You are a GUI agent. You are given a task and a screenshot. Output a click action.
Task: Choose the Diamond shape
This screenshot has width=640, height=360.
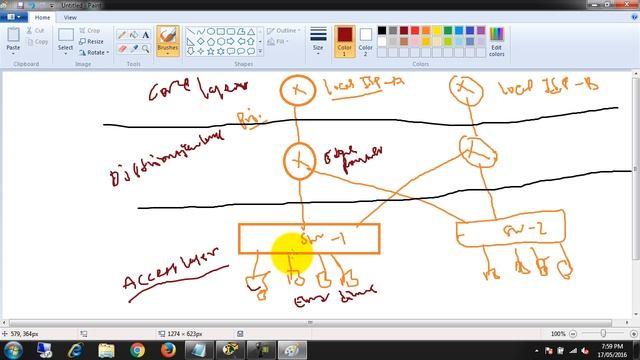click(201, 41)
